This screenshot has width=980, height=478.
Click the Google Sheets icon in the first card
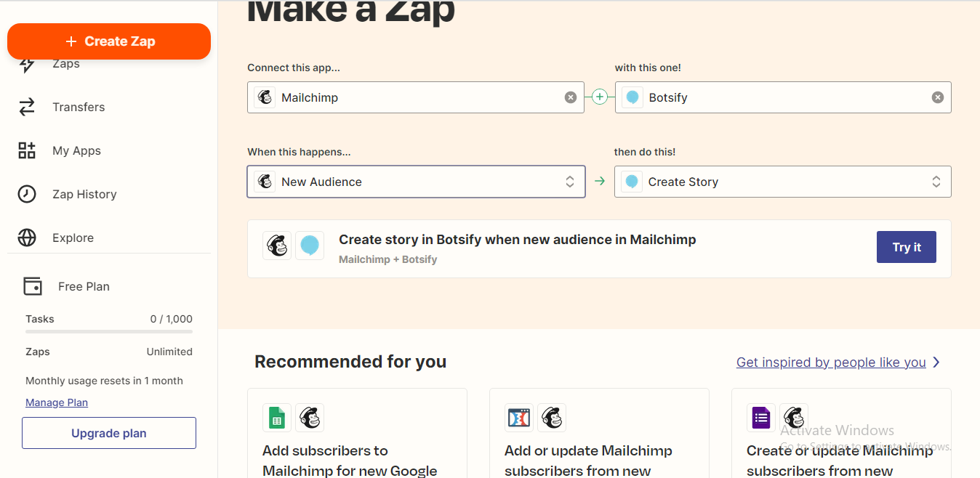(277, 418)
